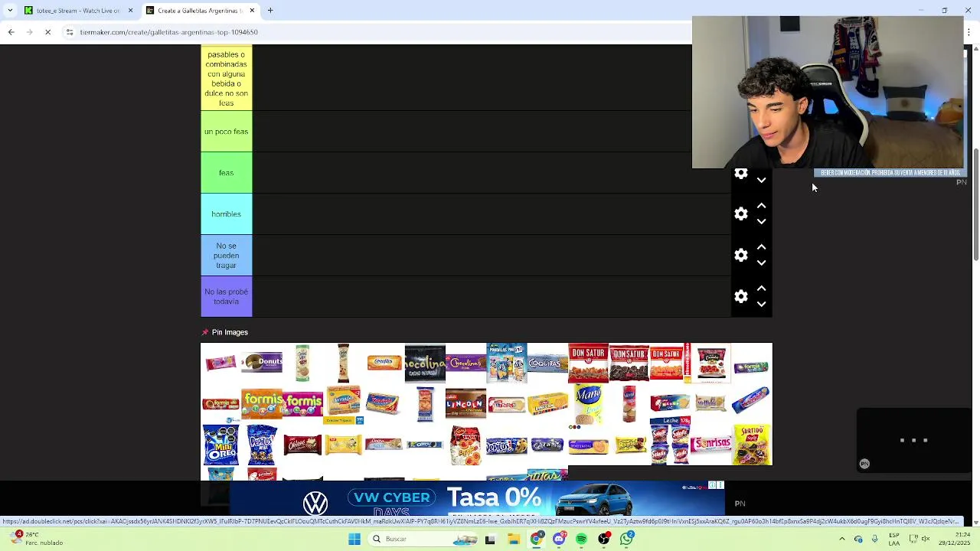Screen dimensions: 980x551
Task: Open Discord from the taskbar
Action: (559, 539)
